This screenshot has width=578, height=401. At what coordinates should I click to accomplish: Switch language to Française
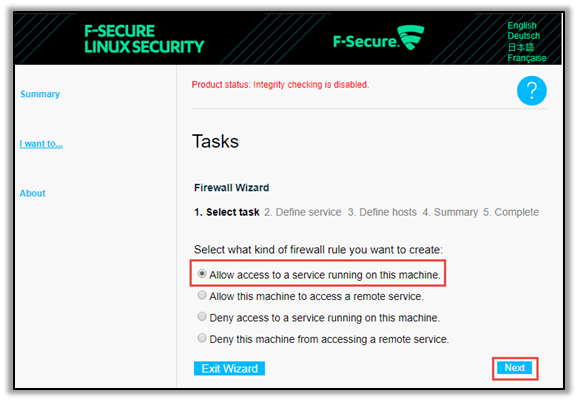[x=527, y=58]
